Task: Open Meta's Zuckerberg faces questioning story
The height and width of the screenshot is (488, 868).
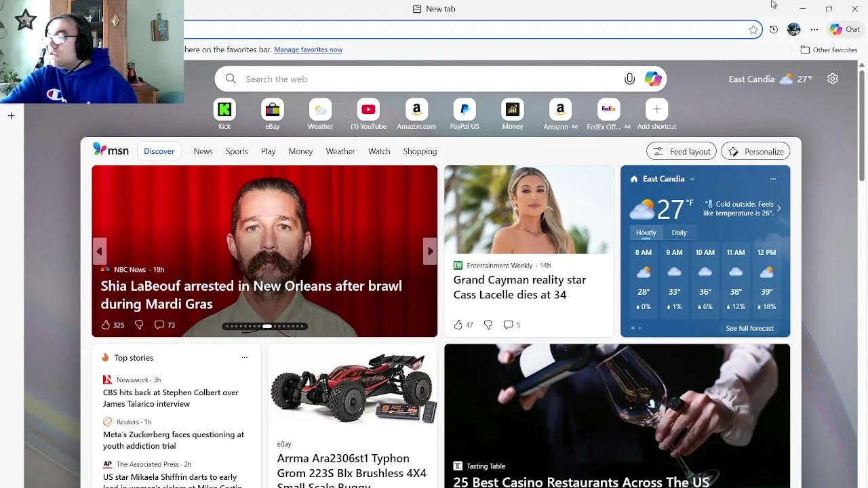Action: tap(174, 440)
